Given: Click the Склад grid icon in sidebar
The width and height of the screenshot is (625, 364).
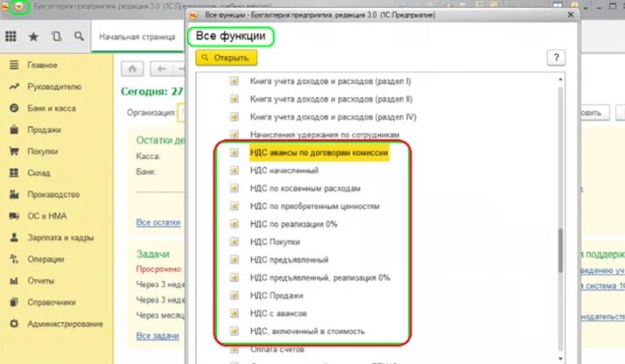Looking at the screenshot, I should [x=14, y=173].
